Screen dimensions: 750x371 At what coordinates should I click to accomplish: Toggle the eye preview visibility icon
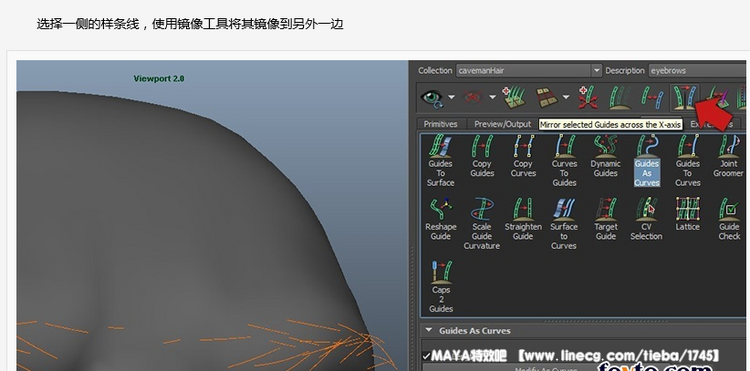coord(432,97)
